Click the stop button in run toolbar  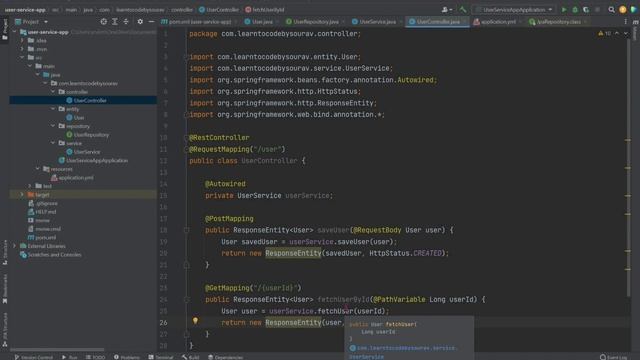(x=598, y=9)
